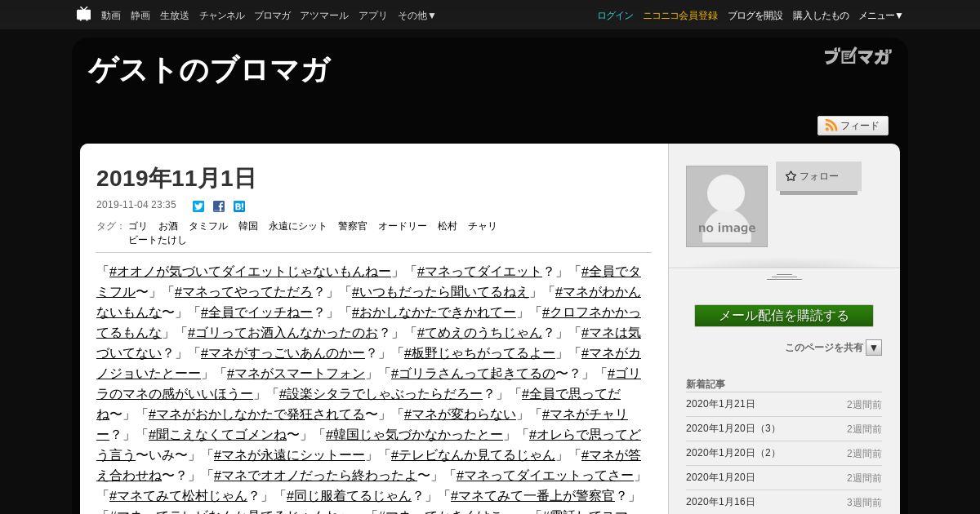Select the 永遠にシット tag
The height and width of the screenshot is (514, 980).
pyautogui.click(x=298, y=226)
